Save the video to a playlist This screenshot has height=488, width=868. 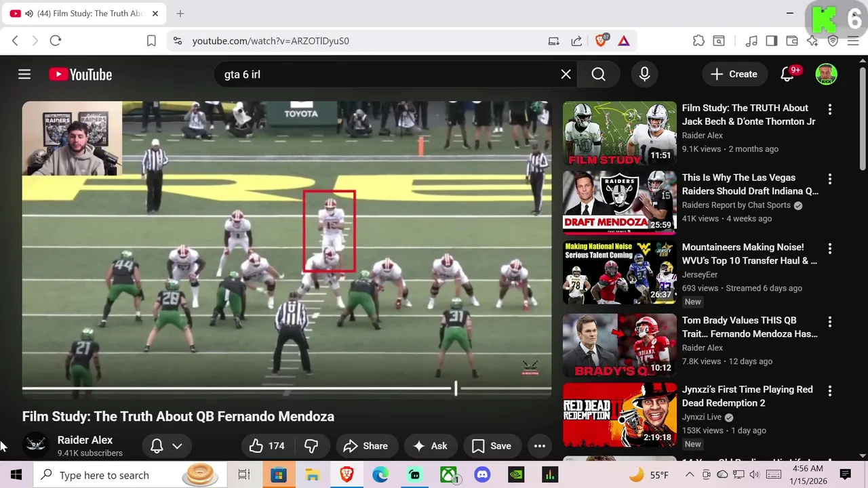pyautogui.click(x=492, y=446)
